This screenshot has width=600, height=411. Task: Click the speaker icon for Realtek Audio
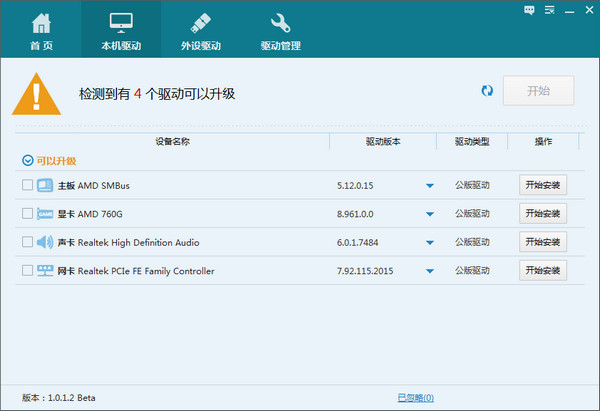[45, 242]
